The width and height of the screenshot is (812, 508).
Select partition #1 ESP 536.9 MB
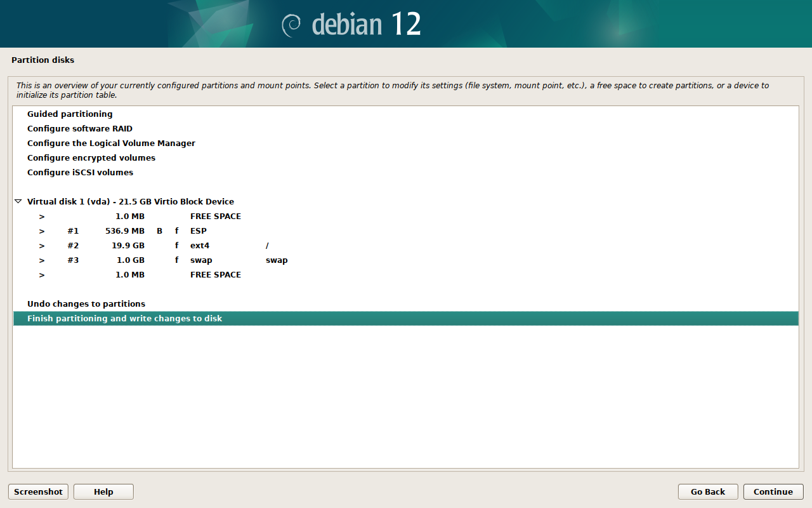pos(198,231)
